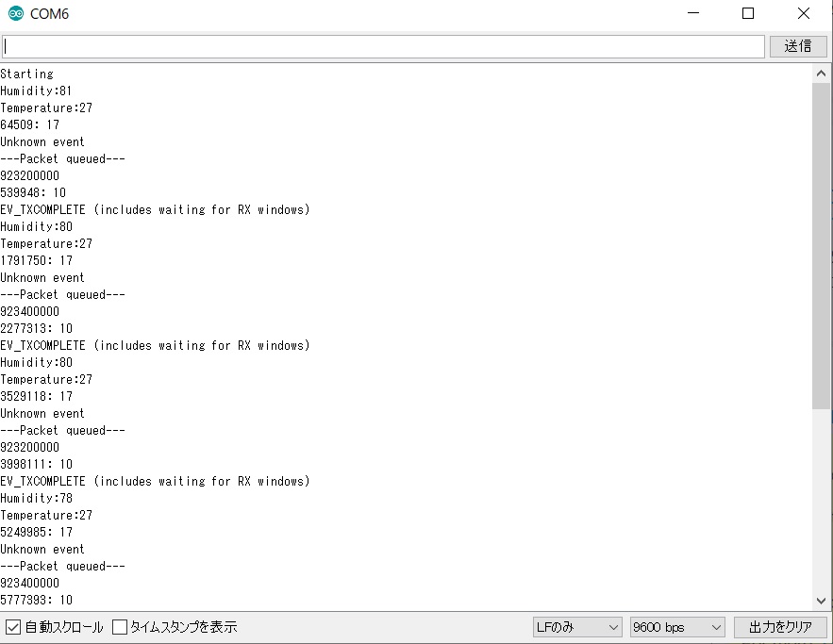Image resolution: width=833 pixels, height=644 pixels.
Task: Click the Arduino logo icon in title bar
Action: point(16,13)
